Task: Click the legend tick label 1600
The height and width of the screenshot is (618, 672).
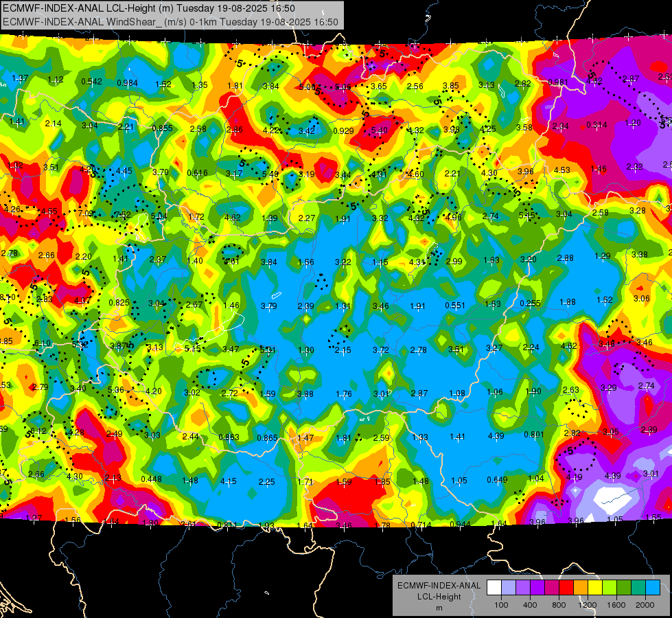Action: 616,605
